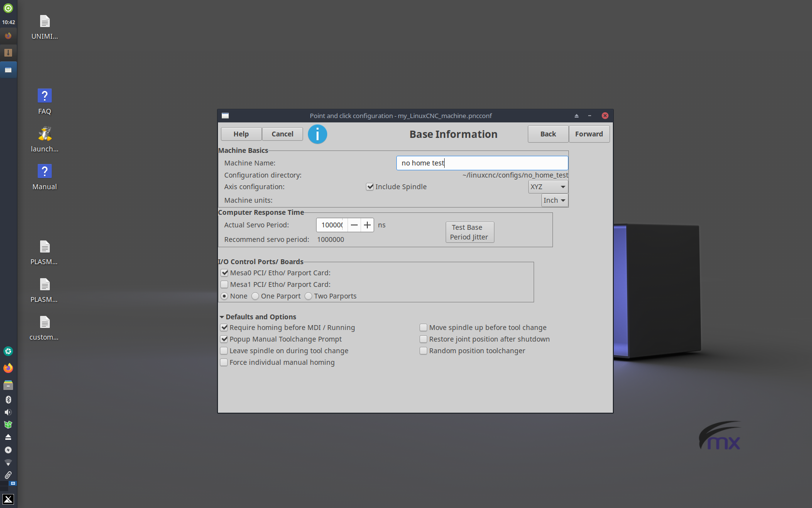Viewport: 812px width, 508px height.
Task: Open the MX start menu button
Action: coord(8,499)
